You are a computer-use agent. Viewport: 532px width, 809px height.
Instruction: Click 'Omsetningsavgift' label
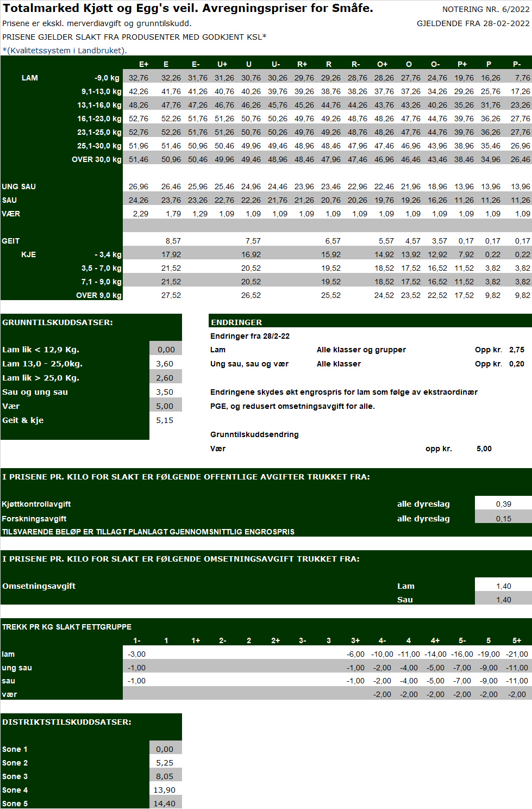click(x=39, y=586)
